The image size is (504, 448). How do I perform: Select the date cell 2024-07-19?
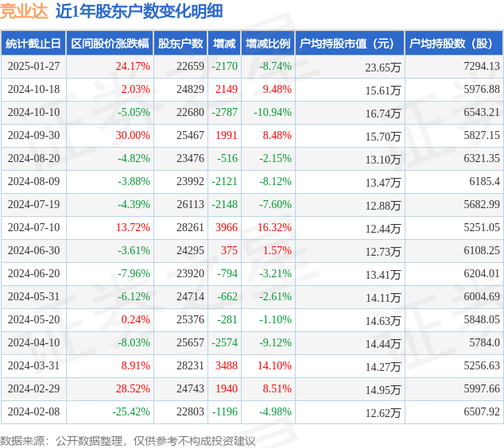click(33, 204)
